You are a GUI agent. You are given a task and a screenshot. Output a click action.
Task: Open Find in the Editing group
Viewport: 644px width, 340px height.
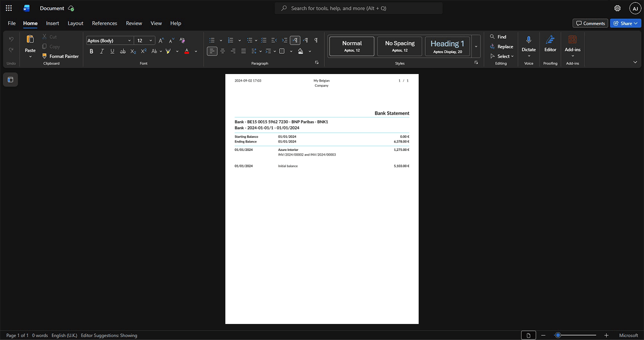point(498,37)
